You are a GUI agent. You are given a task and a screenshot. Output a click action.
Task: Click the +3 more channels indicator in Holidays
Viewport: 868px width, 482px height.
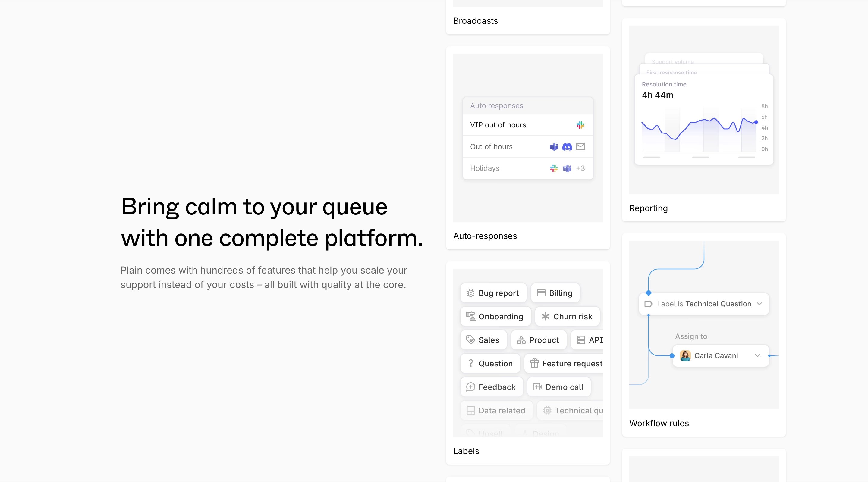tap(580, 168)
